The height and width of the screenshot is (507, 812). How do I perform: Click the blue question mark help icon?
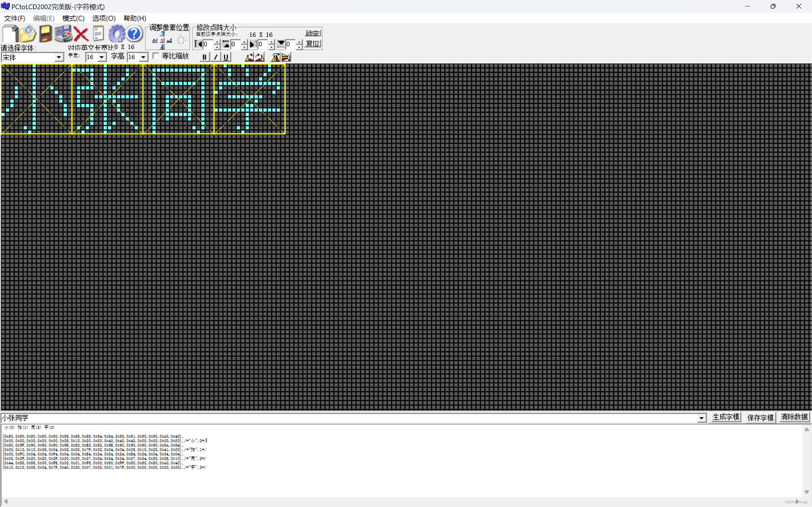pos(134,34)
